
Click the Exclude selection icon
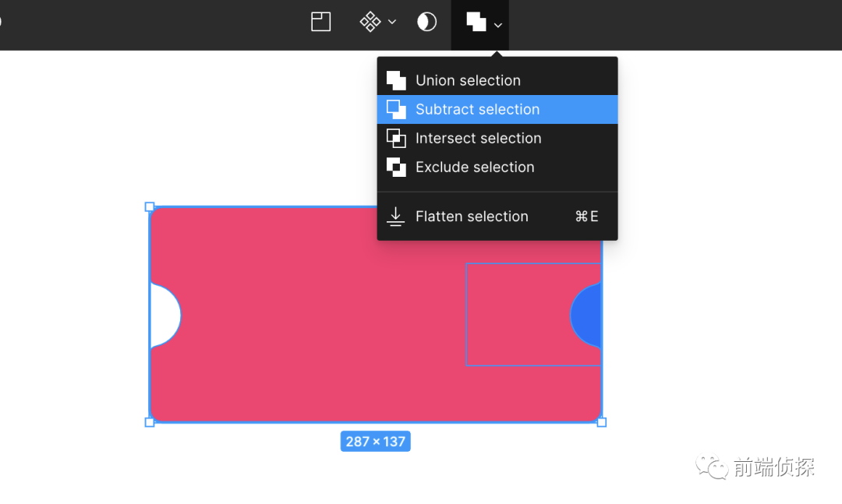click(396, 167)
